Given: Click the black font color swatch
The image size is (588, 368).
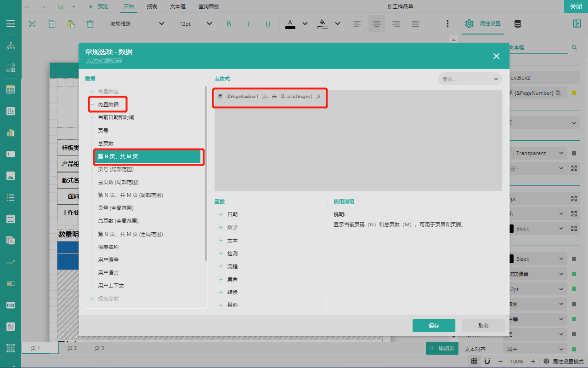Looking at the screenshot, I should (290, 24).
